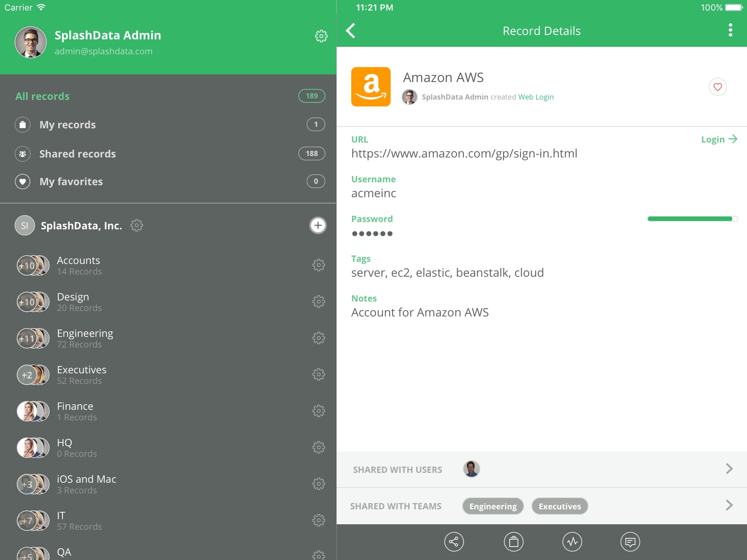Open the activity pulse icon

point(572,542)
